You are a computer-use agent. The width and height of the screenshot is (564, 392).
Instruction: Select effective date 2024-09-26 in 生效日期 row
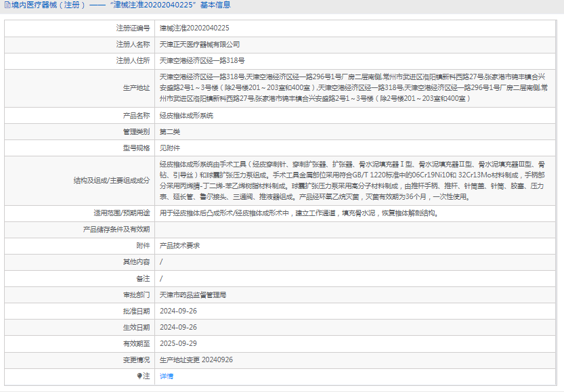tap(178, 327)
